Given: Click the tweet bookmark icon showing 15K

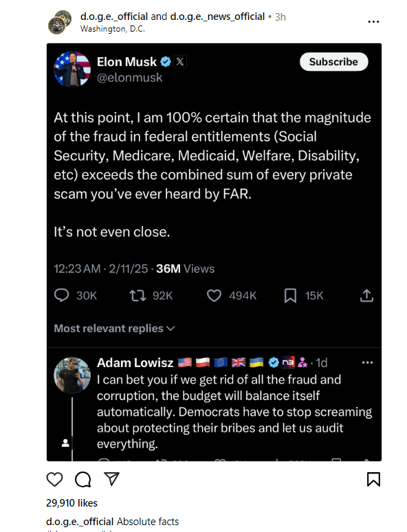Looking at the screenshot, I should [x=290, y=296].
